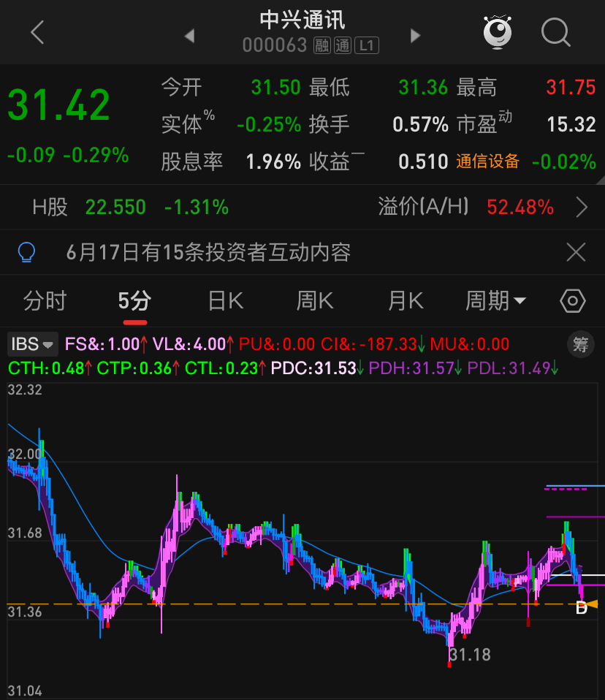
Task: Tap 最高 value 31.75
Action: (x=571, y=88)
